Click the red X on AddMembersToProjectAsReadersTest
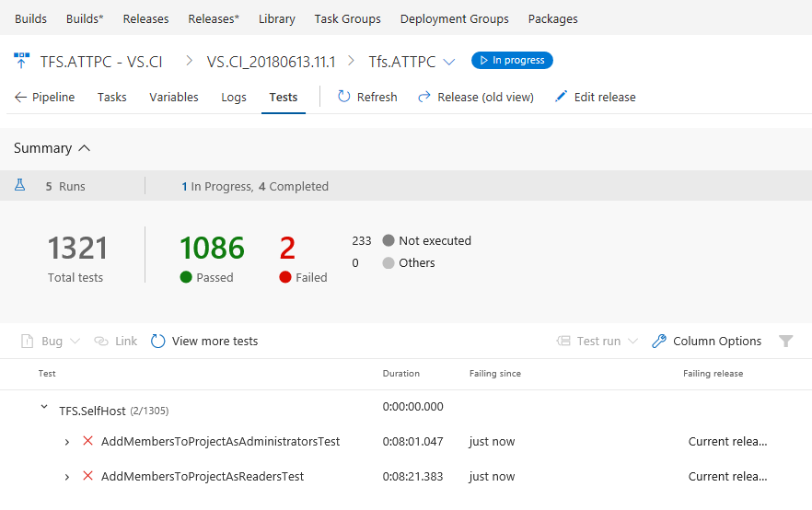 87,475
